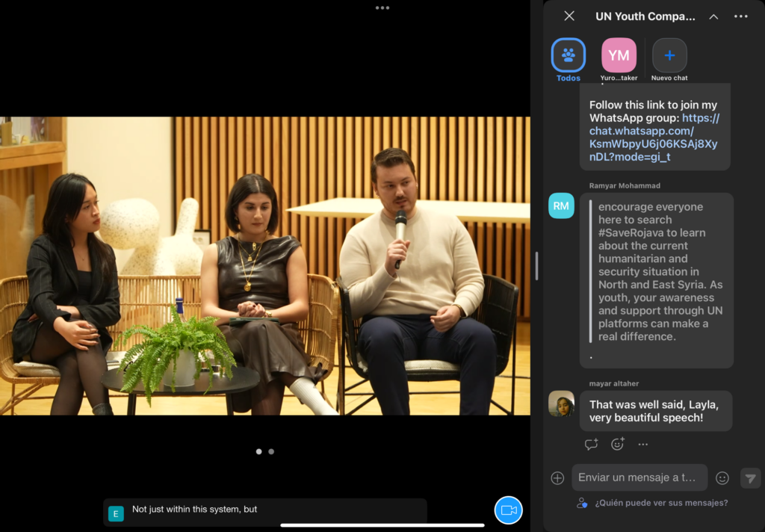This screenshot has height=532, width=765.
Task: Add emoji reaction to the last message
Action: 618,444
